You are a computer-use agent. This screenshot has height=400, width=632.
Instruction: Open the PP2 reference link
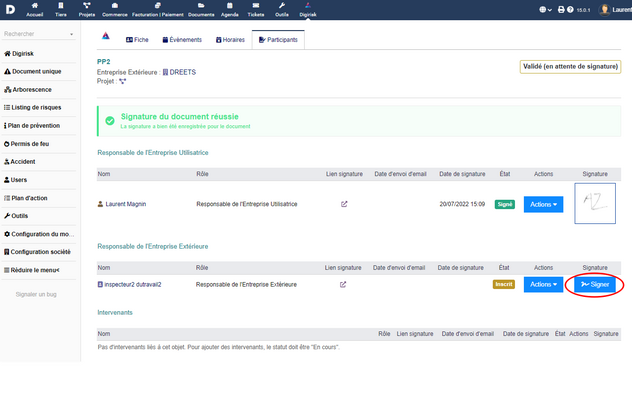104,62
